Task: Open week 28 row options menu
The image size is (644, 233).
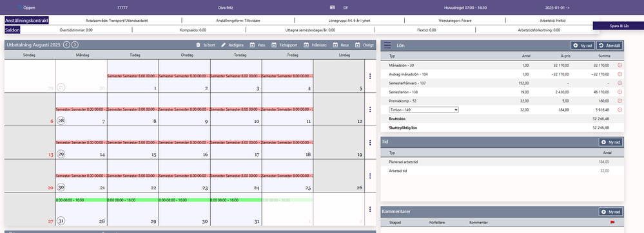Action: point(370,109)
